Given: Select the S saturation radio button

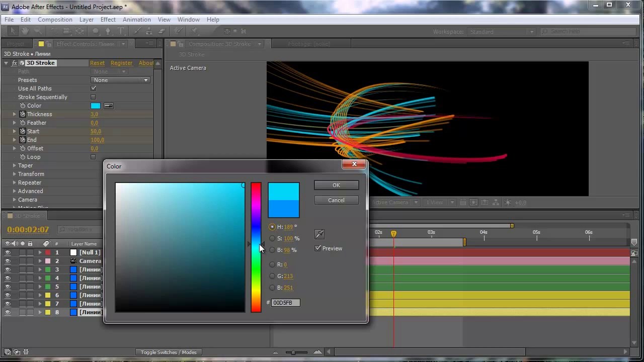Looking at the screenshot, I should (x=272, y=238).
